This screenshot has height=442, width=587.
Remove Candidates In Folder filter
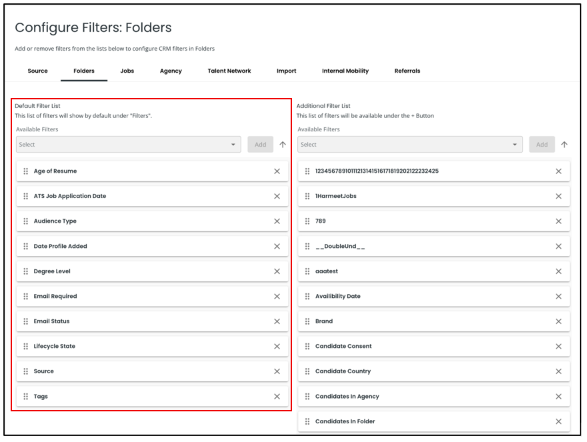coord(559,422)
